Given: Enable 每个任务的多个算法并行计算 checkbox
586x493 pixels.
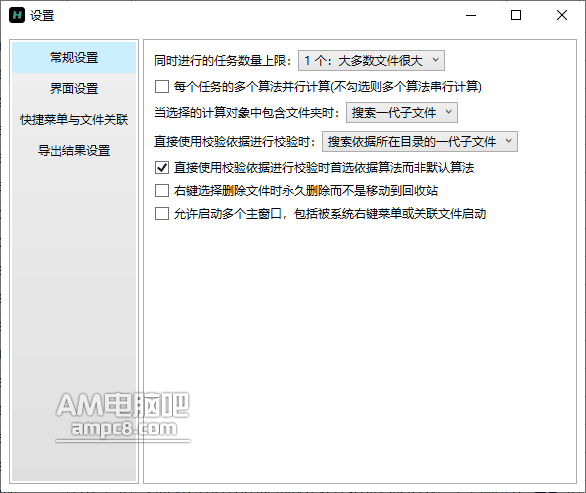Looking at the screenshot, I should coord(162,87).
